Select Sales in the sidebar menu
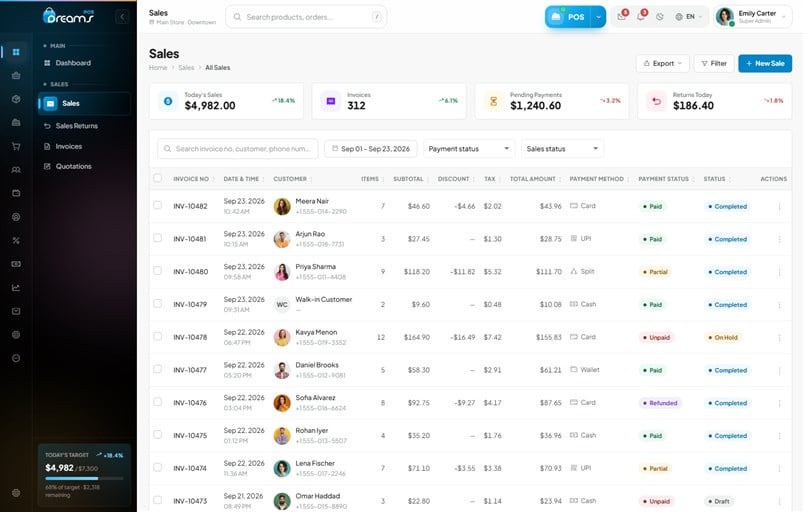Viewport: 804px width, 512px height. click(x=84, y=104)
